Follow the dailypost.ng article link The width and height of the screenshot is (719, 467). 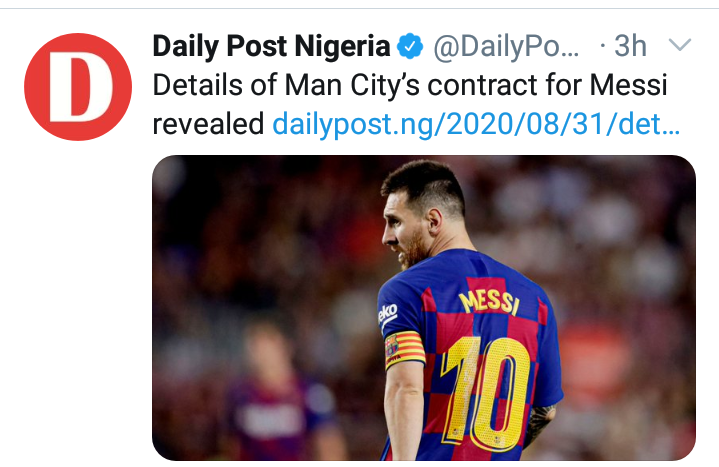(x=477, y=124)
